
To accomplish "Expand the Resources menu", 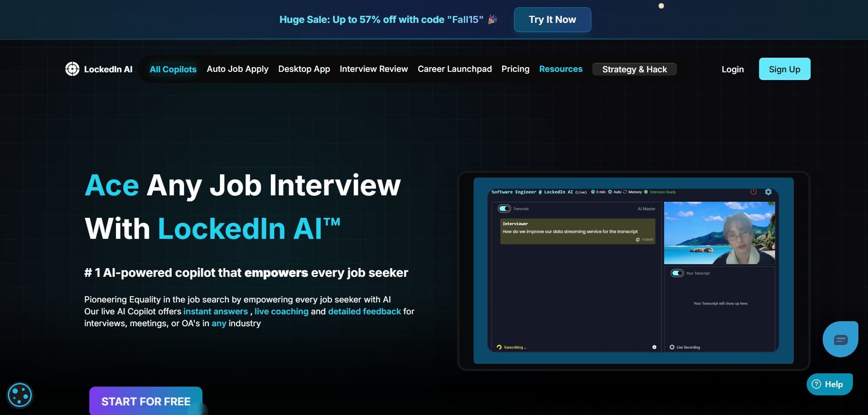I will (561, 69).
